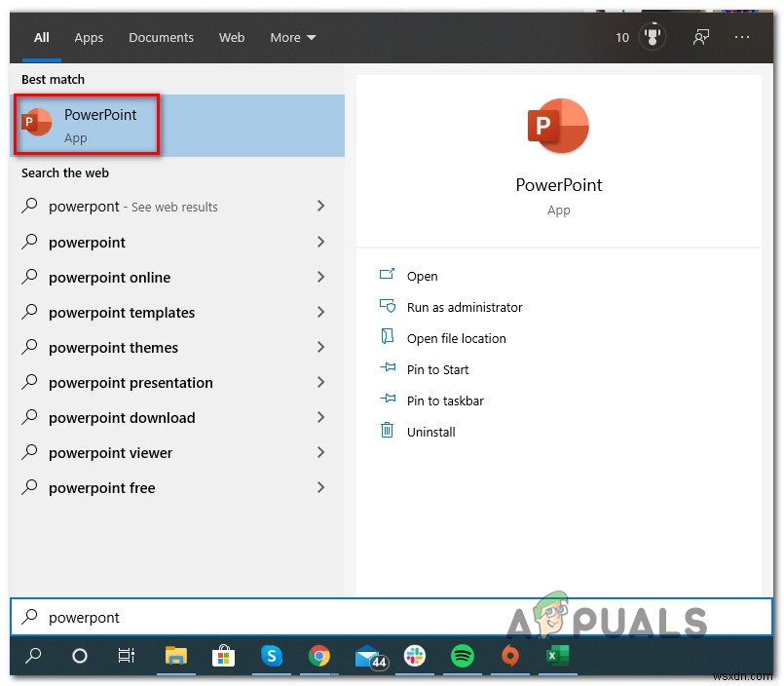
Task: Open Task View on the taskbar
Action: 126,657
